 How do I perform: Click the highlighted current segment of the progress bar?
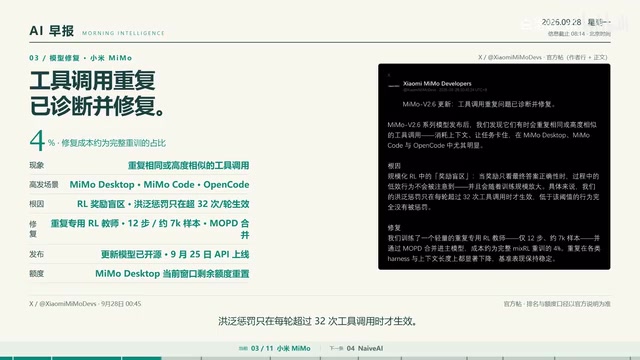[x=142, y=358]
